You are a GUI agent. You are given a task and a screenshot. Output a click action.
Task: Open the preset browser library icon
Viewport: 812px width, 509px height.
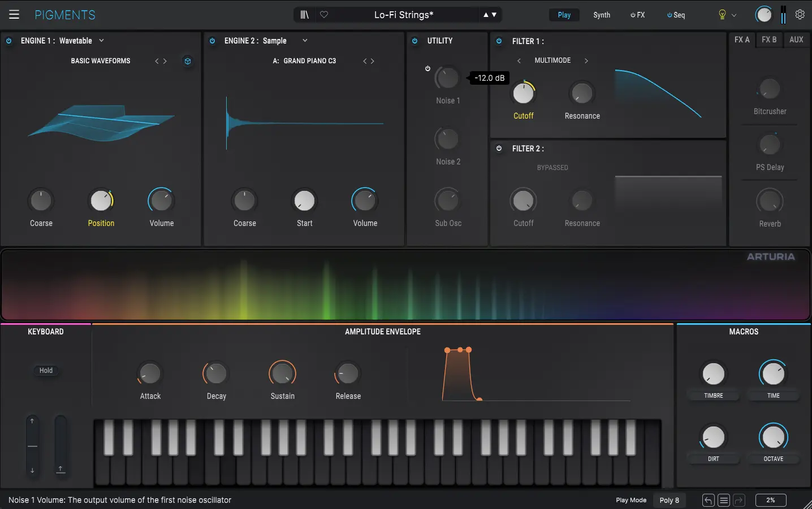tap(304, 15)
